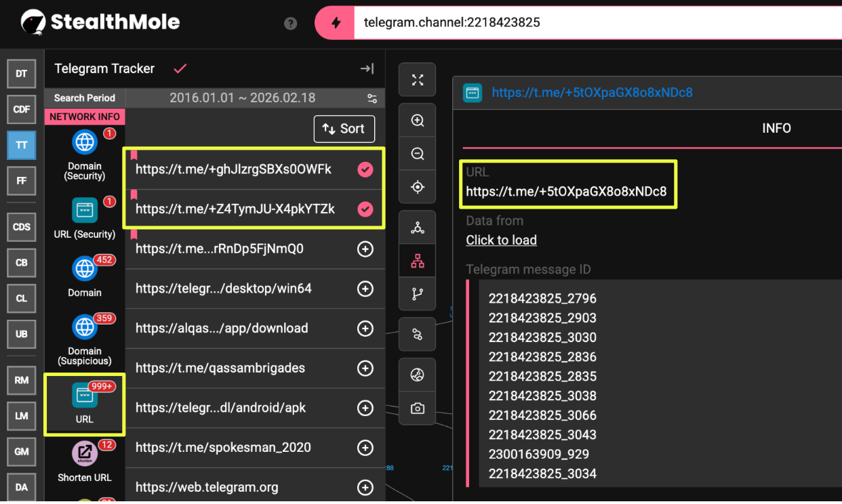Zoom out on the graph
The image size is (842, 504).
(418, 154)
